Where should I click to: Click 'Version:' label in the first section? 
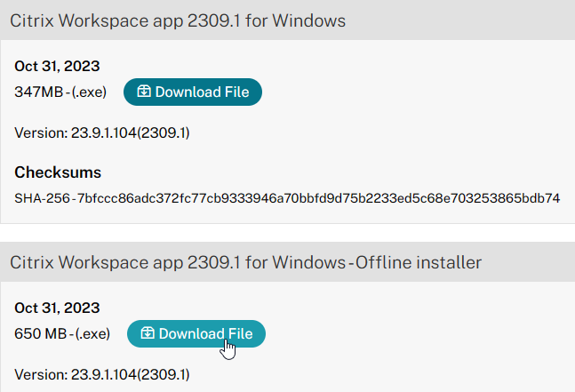[x=41, y=132]
